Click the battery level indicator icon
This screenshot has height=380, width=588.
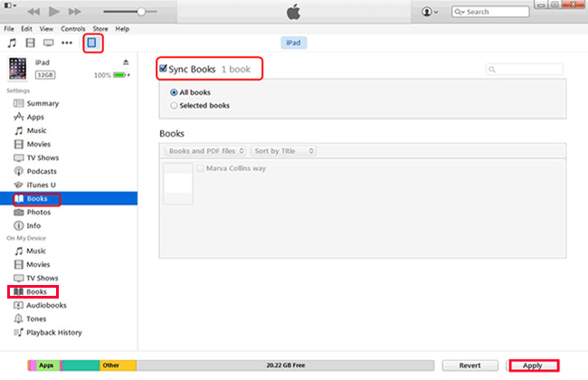click(x=119, y=75)
